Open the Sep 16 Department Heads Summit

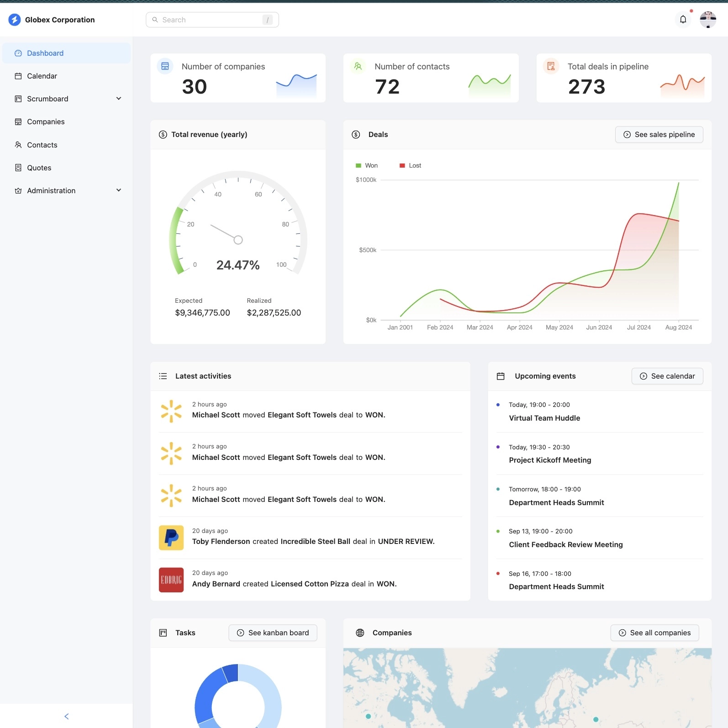point(556,586)
